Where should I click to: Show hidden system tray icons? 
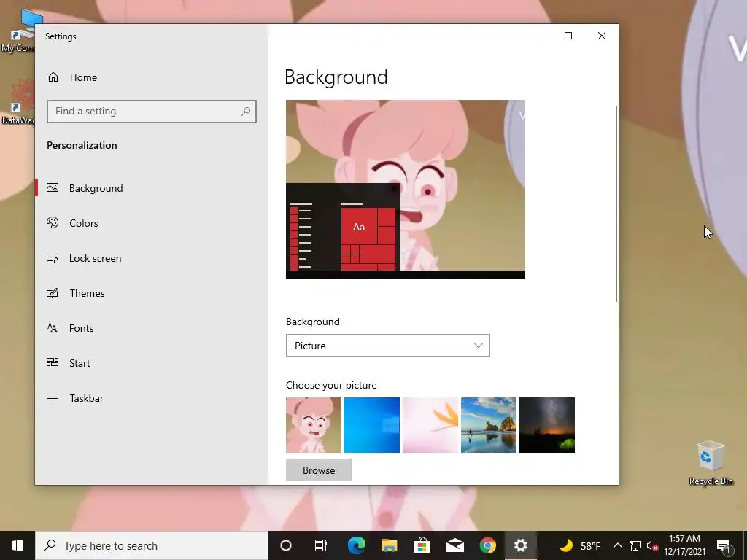click(617, 545)
